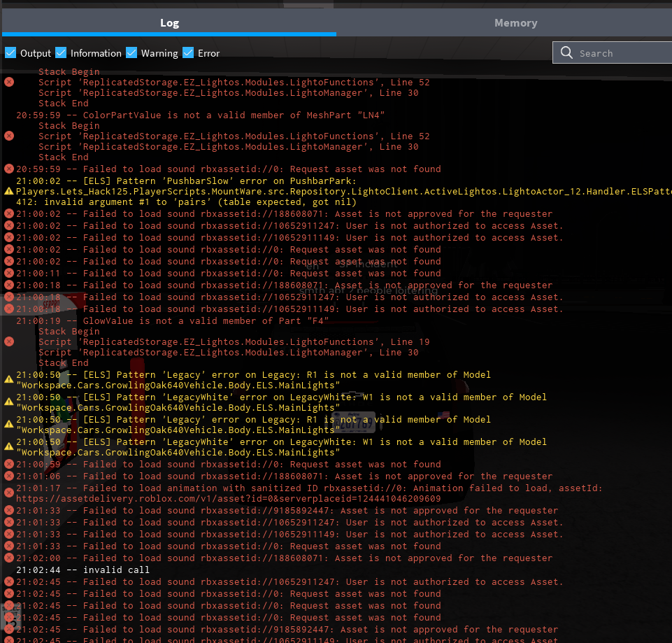Click the error icon for the 21:00:11 sound failure

point(9,273)
